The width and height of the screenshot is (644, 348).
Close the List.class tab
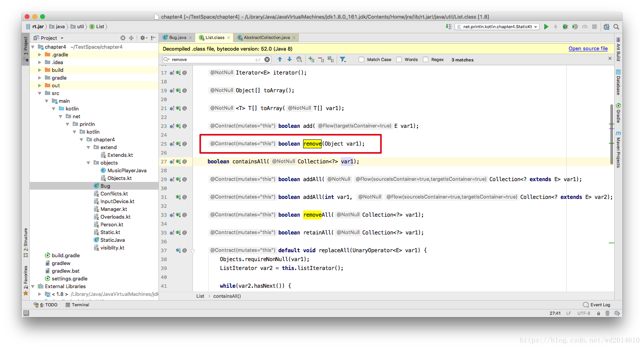(228, 37)
